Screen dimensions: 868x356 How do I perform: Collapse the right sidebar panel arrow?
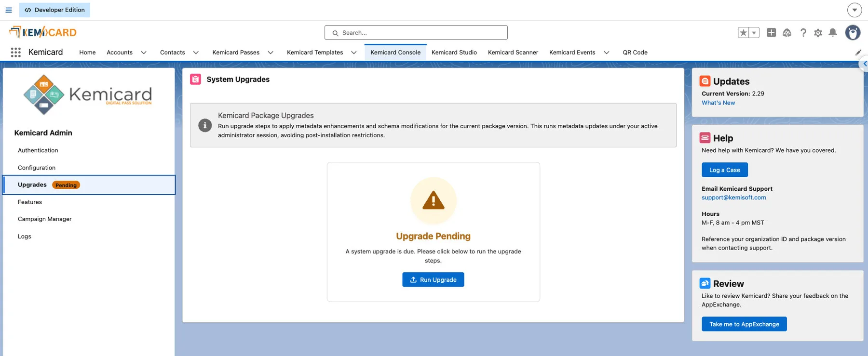(865, 64)
